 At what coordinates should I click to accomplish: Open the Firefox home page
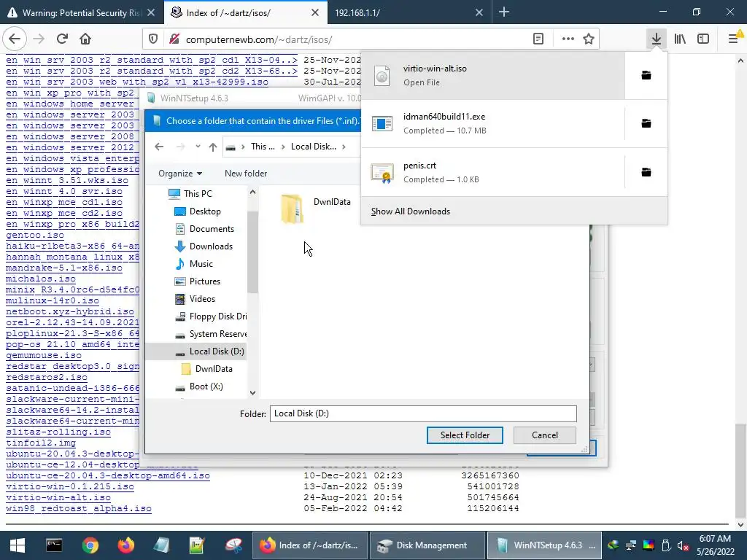coord(85,39)
